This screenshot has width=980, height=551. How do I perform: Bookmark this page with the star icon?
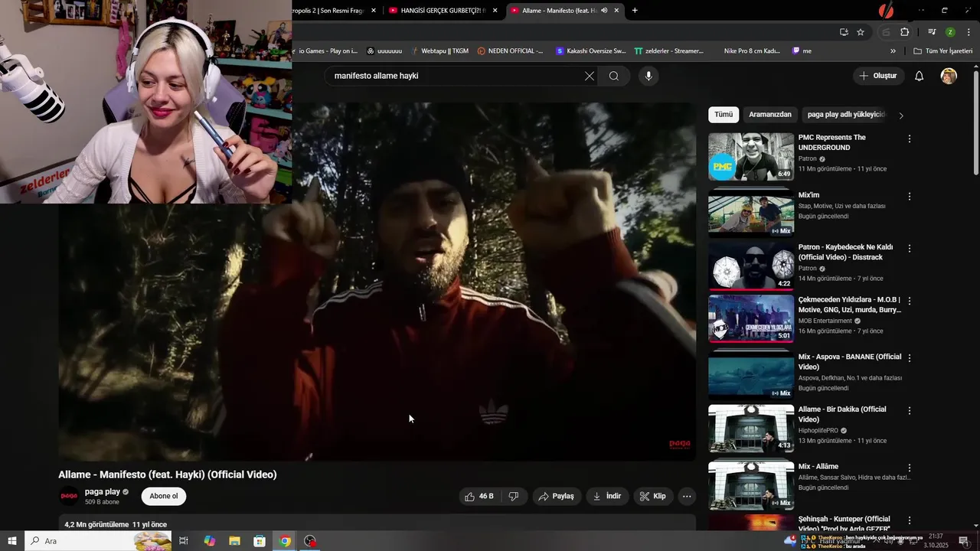coord(861,32)
